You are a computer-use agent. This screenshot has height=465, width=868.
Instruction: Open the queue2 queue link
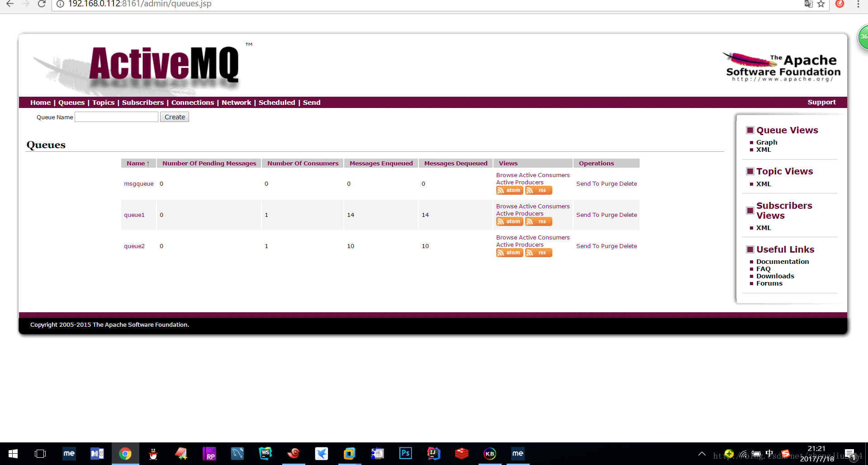[134, 246]
